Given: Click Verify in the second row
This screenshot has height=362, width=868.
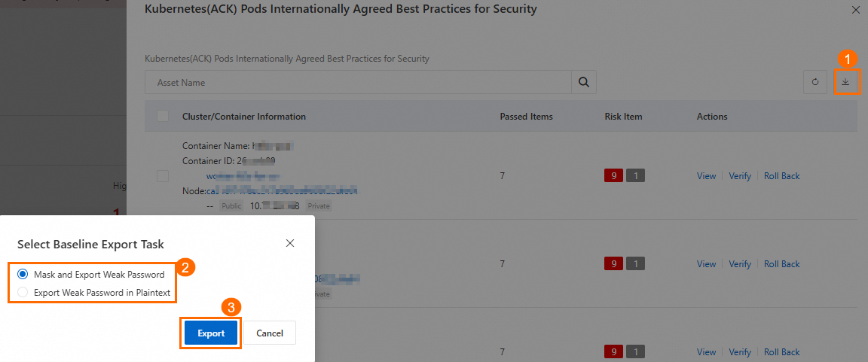Looking at the screenshot, I should (740, 264).
